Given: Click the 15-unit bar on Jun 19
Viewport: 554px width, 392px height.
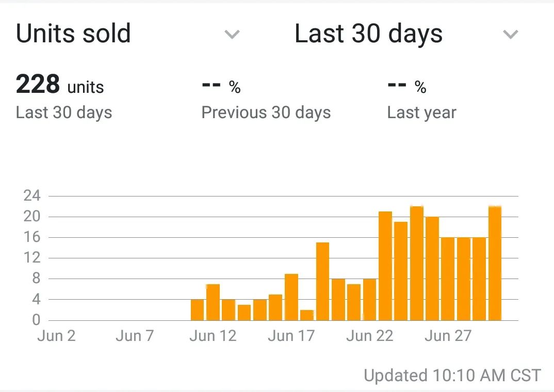Looking at the screenshot, I should tap(322, 281).
